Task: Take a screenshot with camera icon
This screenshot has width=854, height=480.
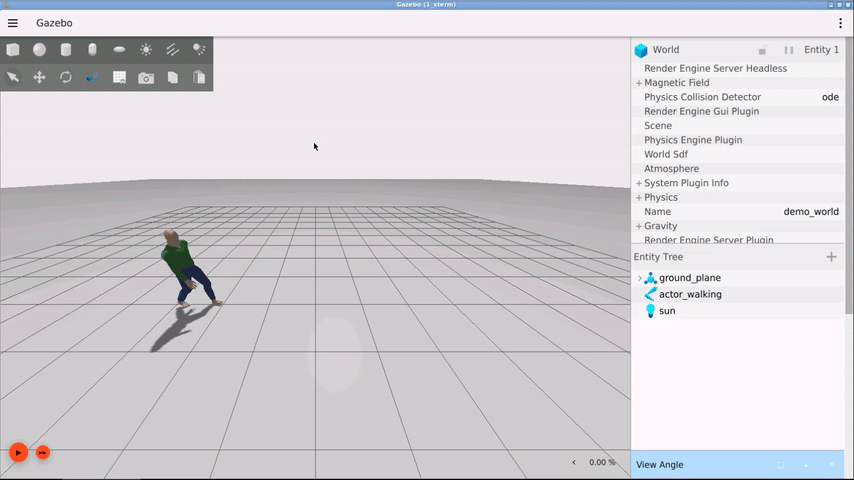Action: click(146, 78)
